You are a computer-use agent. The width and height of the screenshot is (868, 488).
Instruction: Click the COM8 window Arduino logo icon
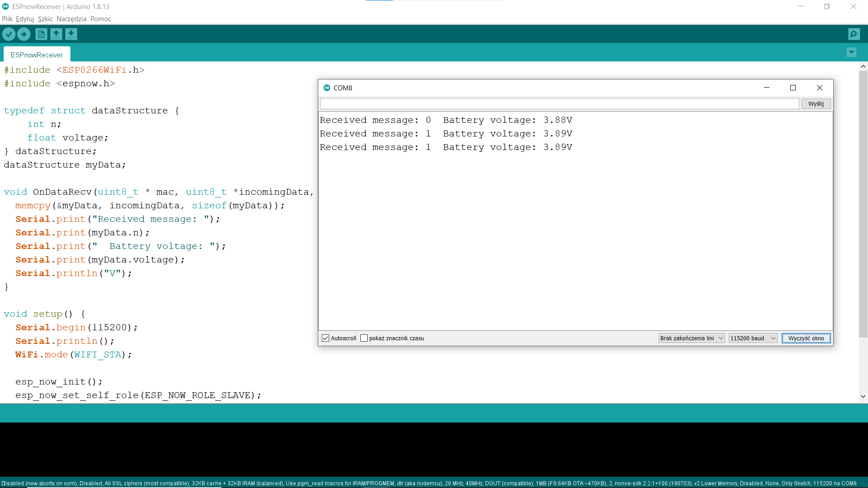[327, 88]
